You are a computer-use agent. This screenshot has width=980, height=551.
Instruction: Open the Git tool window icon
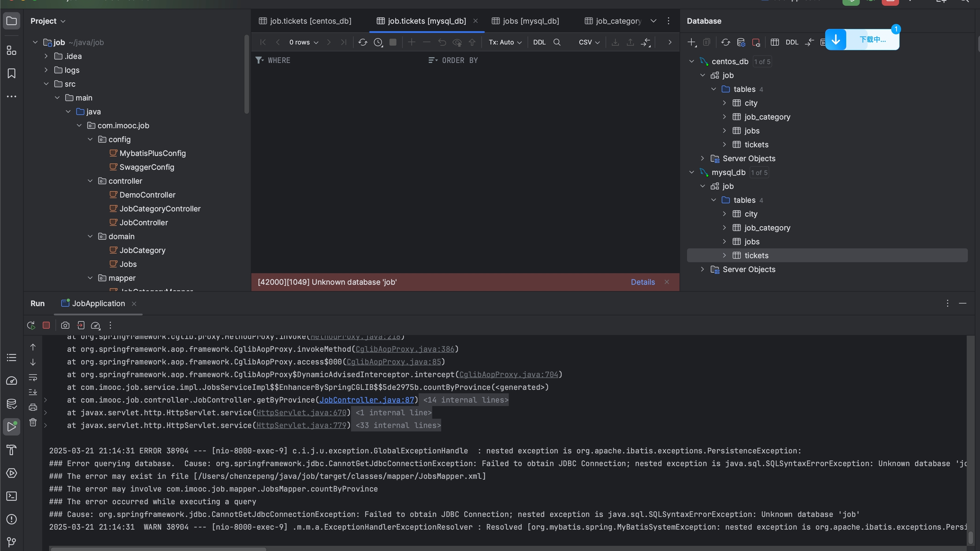pos(12,542)
